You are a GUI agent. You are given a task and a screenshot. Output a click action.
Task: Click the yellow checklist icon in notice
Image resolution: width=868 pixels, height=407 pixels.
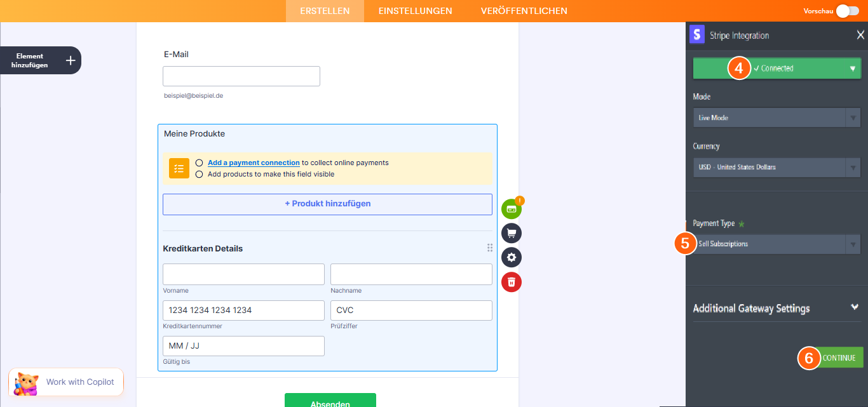tap(179, 168)
